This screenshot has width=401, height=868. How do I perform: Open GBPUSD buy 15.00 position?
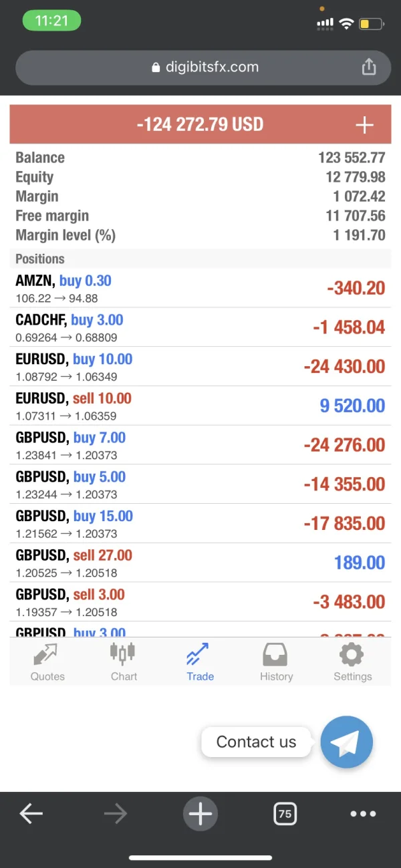tap(200, 523)
